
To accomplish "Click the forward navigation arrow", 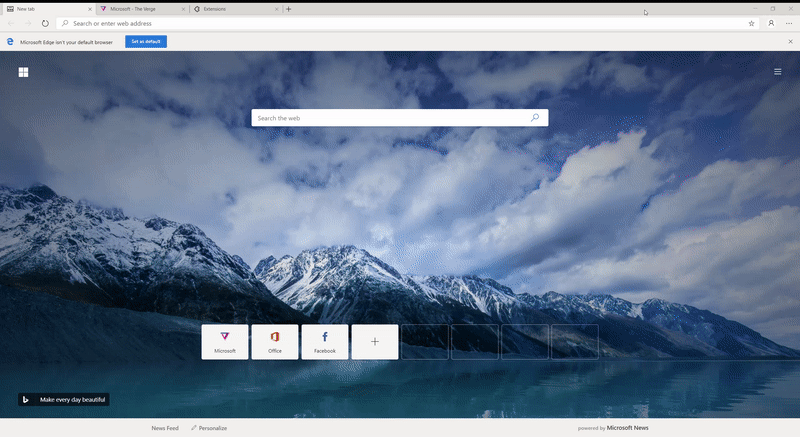I will [x=27, y=22].
